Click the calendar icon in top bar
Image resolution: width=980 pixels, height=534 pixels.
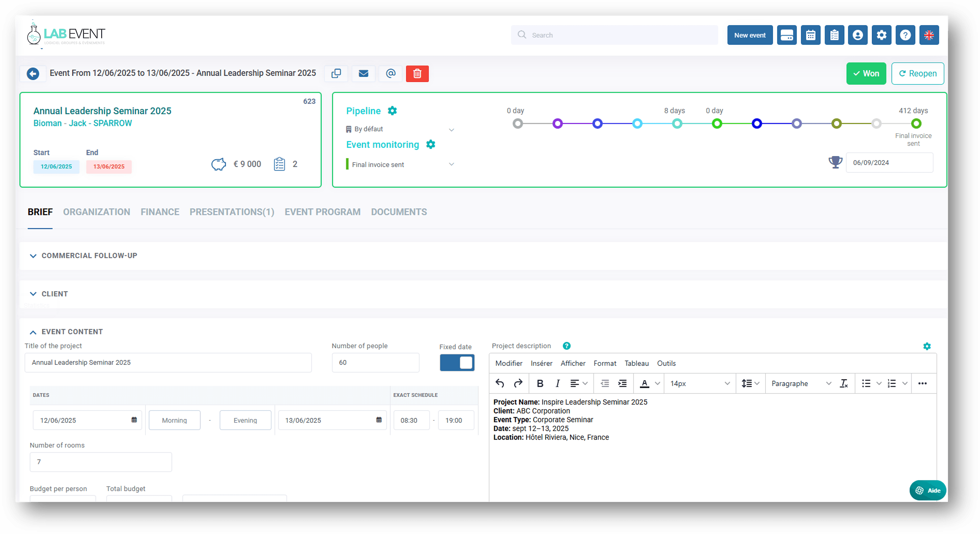point(810,35)
